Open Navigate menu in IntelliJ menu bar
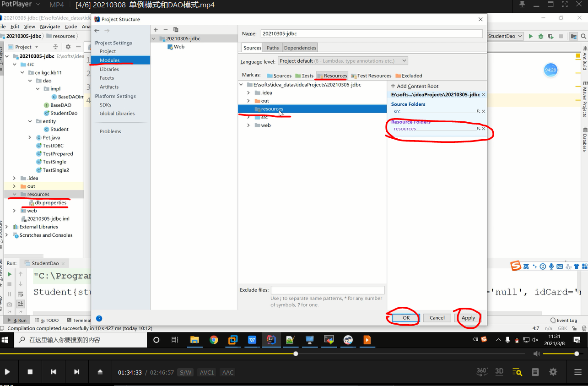The height and width of the screenshot is (386, 588). point(50,27)
